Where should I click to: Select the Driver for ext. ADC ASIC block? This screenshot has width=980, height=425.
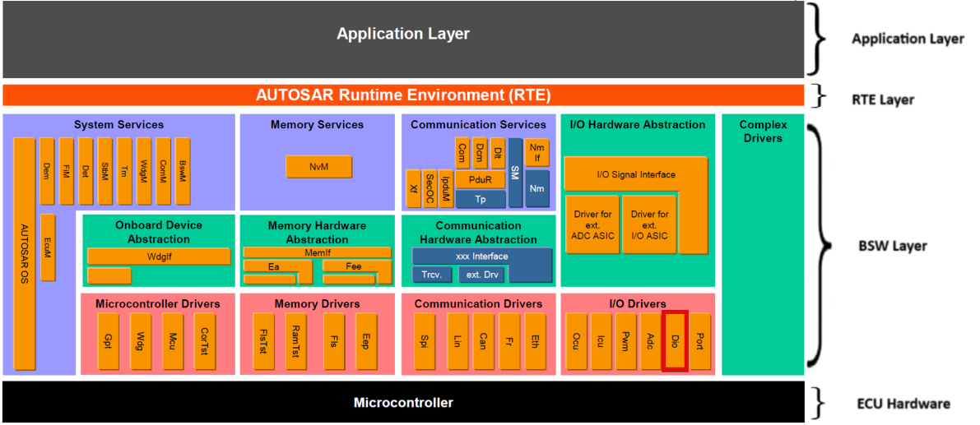pyautogui.click(x=592, y=224)
